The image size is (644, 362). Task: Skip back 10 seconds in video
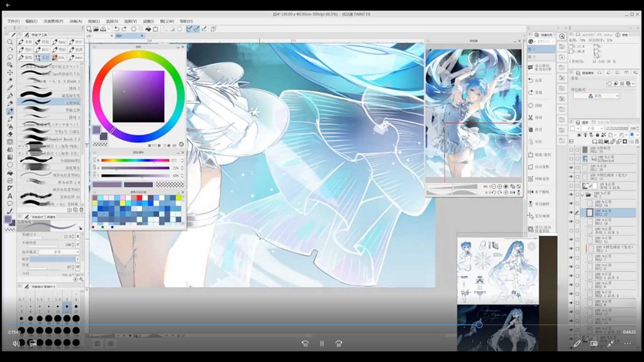pyautogui.click(x=305, y=344)
